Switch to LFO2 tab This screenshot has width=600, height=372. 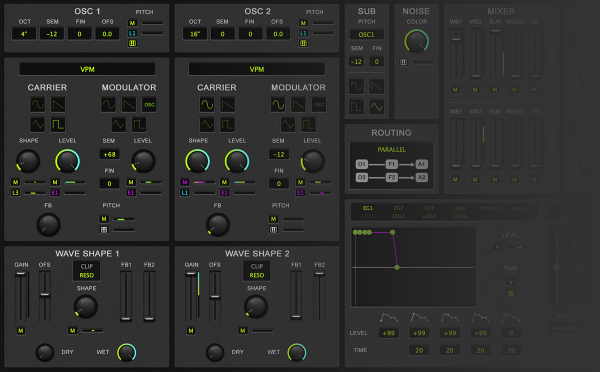(x=398, y=216)
